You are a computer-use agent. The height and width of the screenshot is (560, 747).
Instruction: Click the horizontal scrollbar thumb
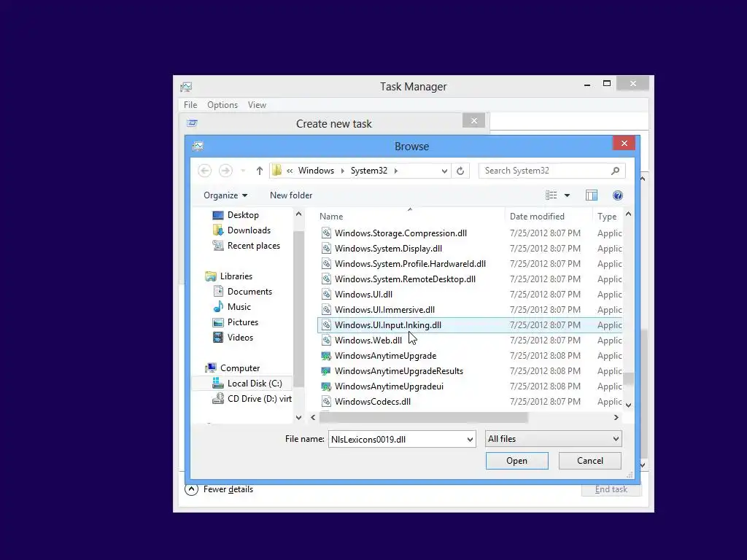[423, 418]
